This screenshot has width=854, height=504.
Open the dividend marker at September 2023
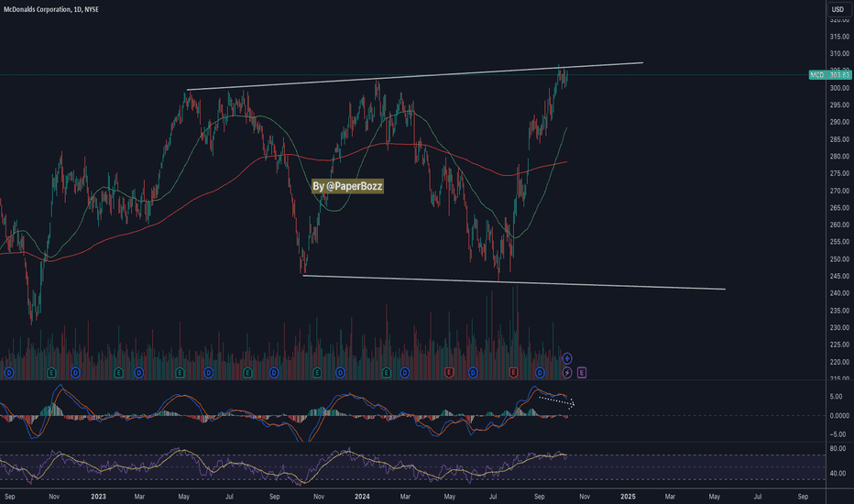point(274,373)
